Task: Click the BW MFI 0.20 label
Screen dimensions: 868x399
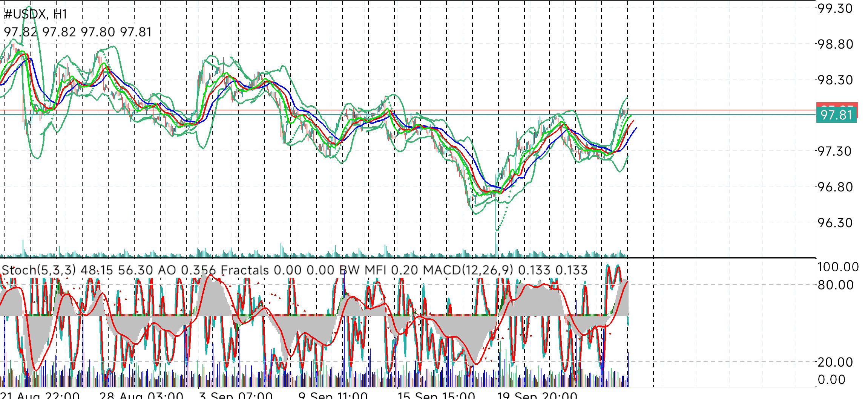Action: [379, 270]
